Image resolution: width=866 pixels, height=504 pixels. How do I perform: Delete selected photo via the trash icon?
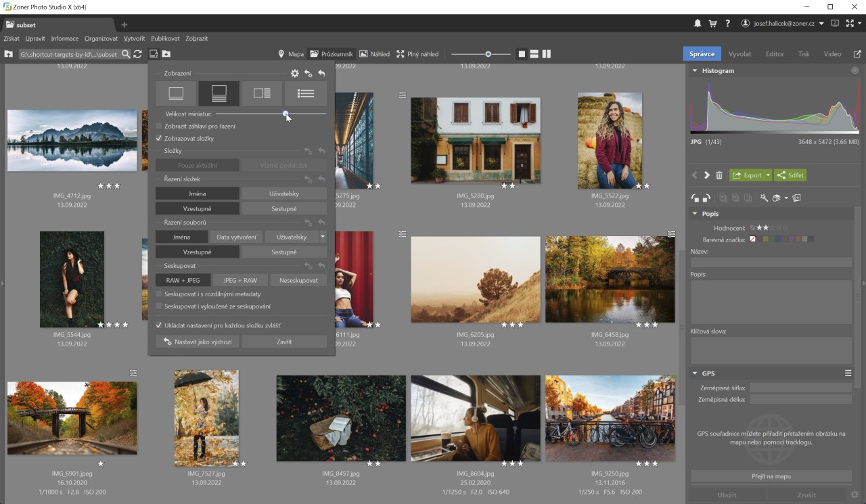tap(719, 175)
